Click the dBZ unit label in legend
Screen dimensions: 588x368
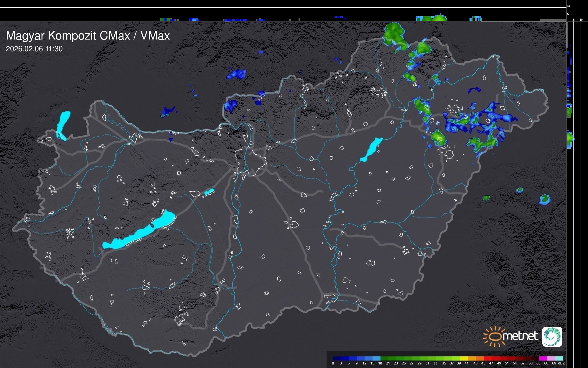561,363
